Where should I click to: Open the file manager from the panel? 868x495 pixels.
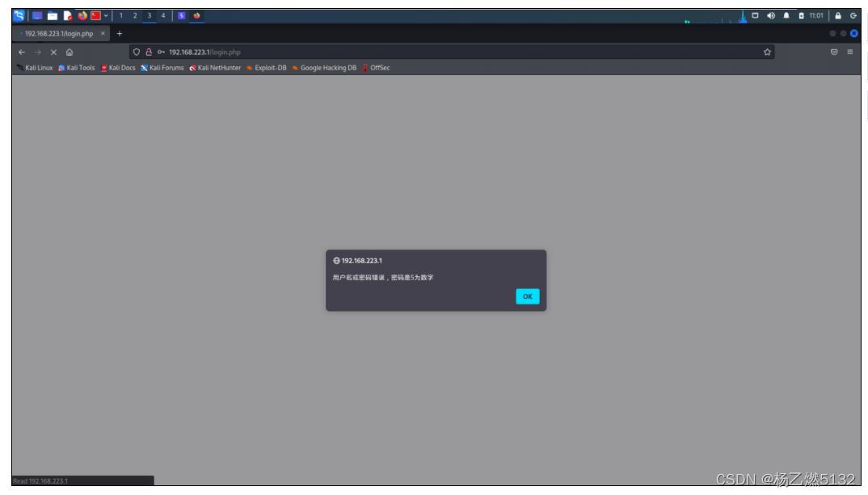pyautogui.click(x=51, y=16)
